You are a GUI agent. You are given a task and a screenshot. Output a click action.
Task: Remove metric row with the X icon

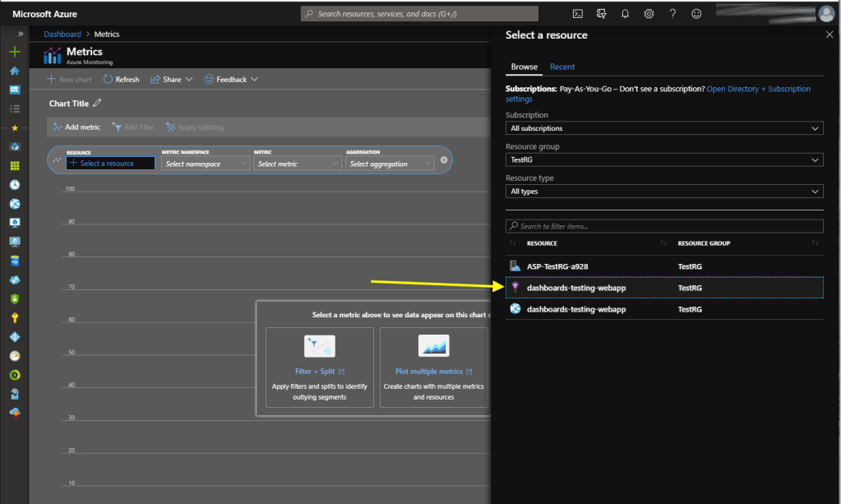444,160
